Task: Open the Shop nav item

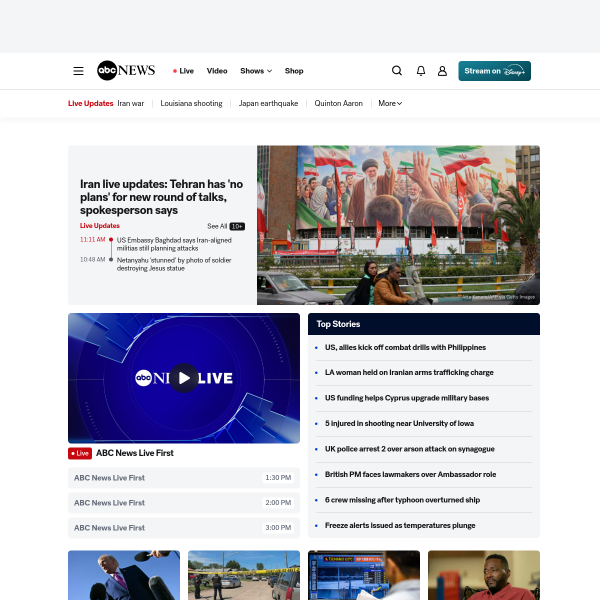Action: pos(294,71)
